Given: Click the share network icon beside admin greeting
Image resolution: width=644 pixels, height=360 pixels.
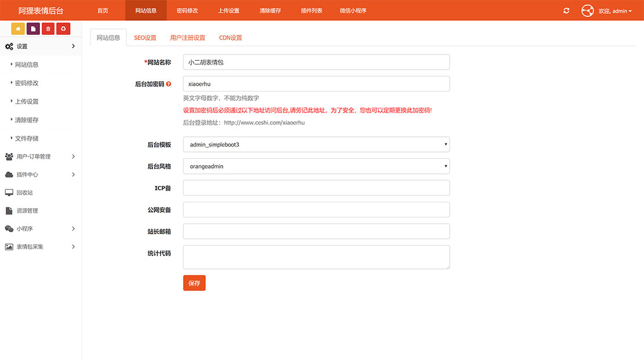Looking at the screenshot, I should tap(587, 10).
